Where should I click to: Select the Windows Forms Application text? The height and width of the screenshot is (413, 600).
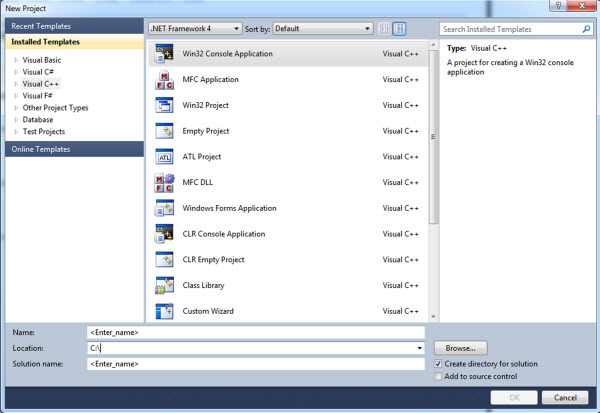point(229,208)
